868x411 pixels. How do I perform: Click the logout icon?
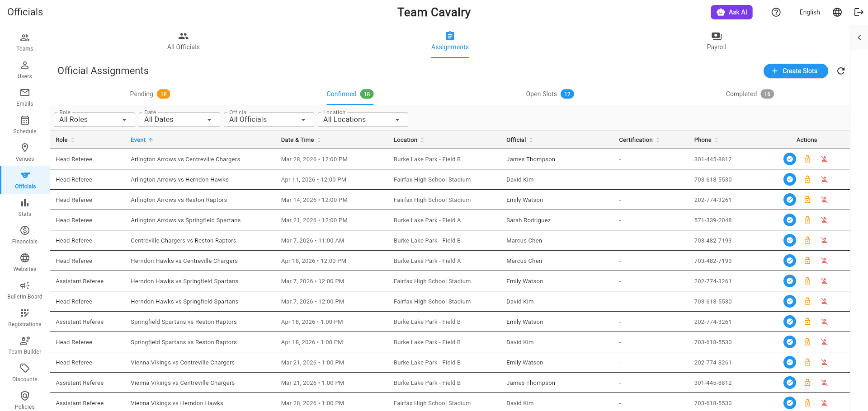pyautogui.click(x=859, y=12)
